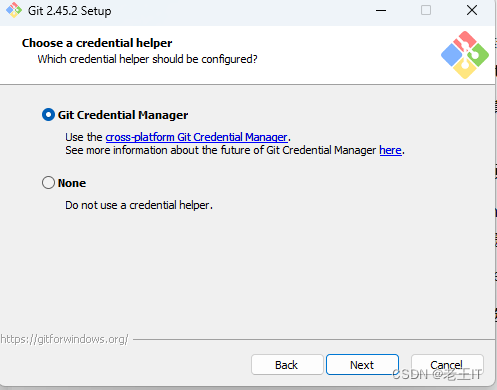Screen dimensions: 497x390
Task: Click the greyed-out maximize window button
Action: tap(426, 10)
